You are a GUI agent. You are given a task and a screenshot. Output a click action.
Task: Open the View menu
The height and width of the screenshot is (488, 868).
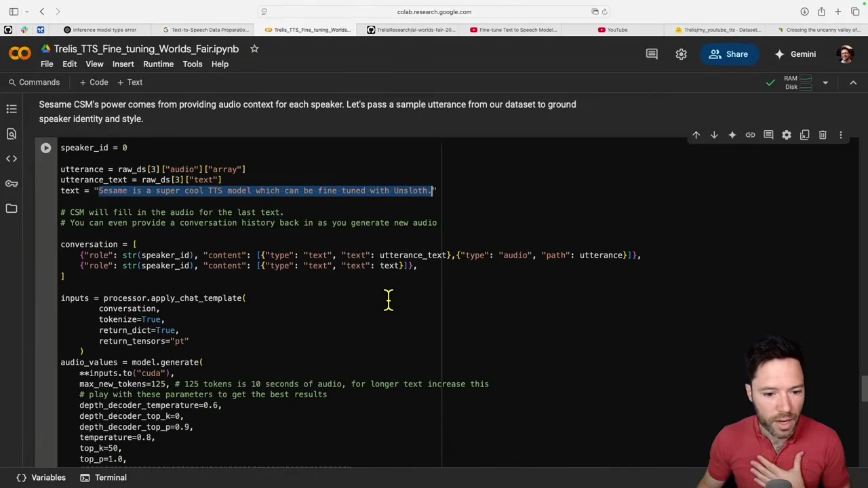tap(94, 64)
